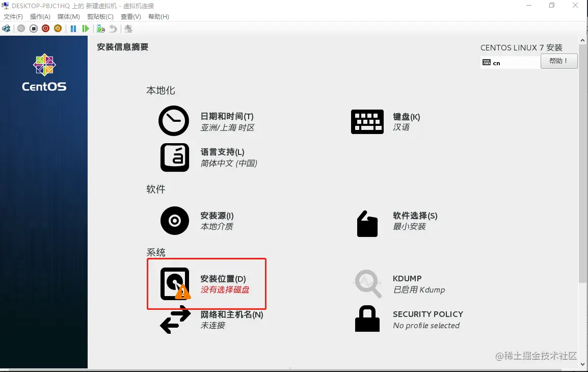Open the 查看(V) menu
Screen dimensions: 588x372
pyautogui.click(x=131, y=16)
